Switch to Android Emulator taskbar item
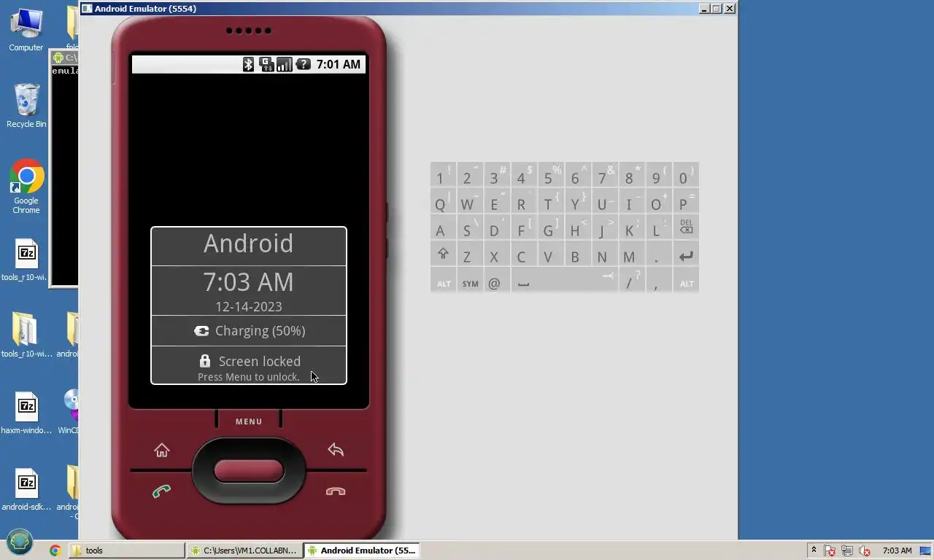Screen dimensions: 934x560 (362, 551)
